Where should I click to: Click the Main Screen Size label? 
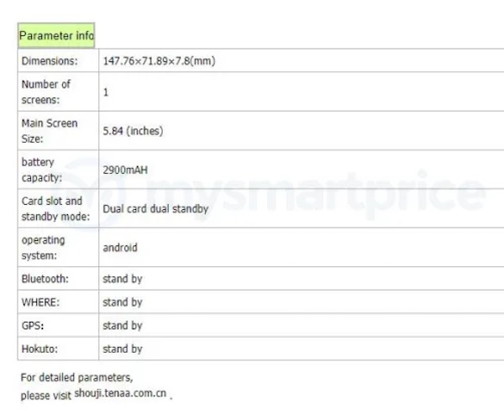coord(50,131)
